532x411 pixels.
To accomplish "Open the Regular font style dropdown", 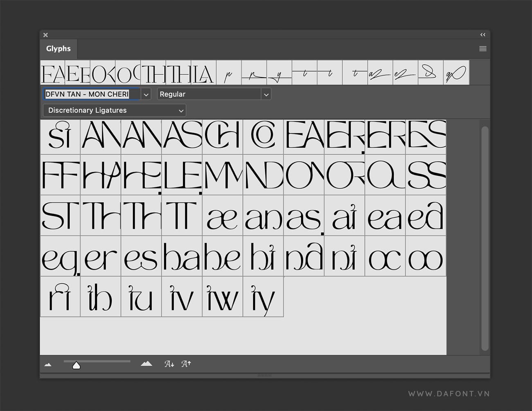I will coord(266,94).
